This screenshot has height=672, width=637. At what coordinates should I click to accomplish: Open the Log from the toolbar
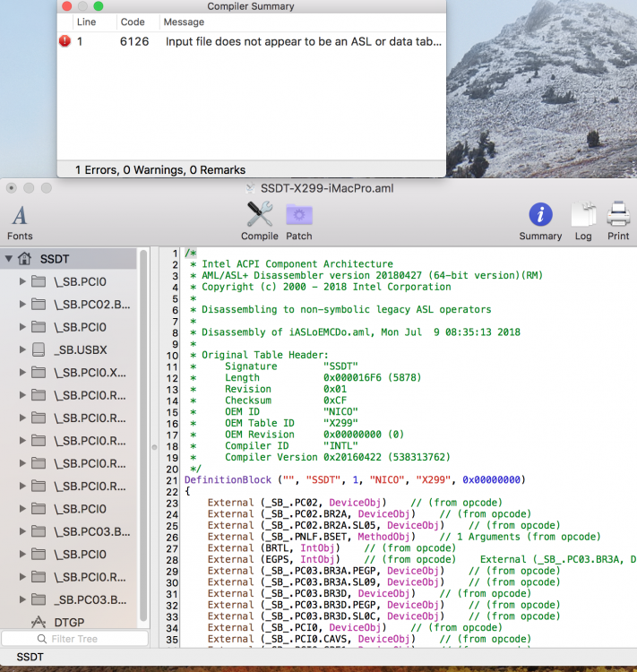[583, 221]
